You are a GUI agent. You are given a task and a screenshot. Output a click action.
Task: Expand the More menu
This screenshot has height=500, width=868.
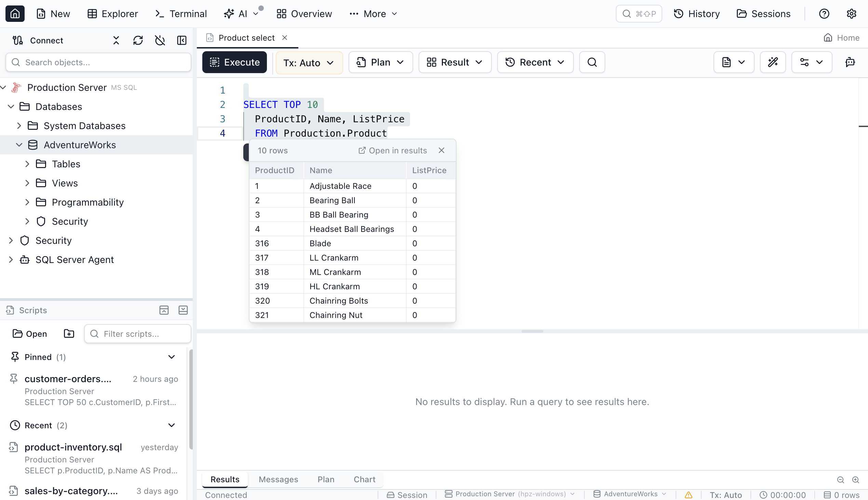[x=373, y=14]
